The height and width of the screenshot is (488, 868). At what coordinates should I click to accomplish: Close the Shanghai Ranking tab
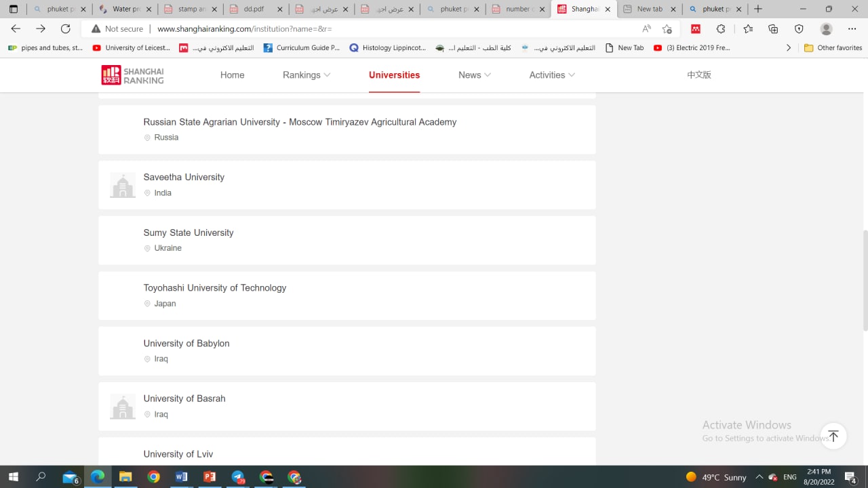[608, 9]
